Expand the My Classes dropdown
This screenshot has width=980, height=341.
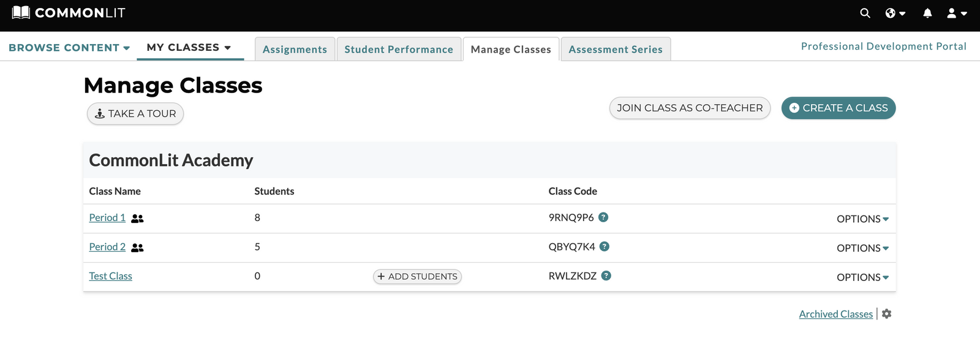point(189,47)
